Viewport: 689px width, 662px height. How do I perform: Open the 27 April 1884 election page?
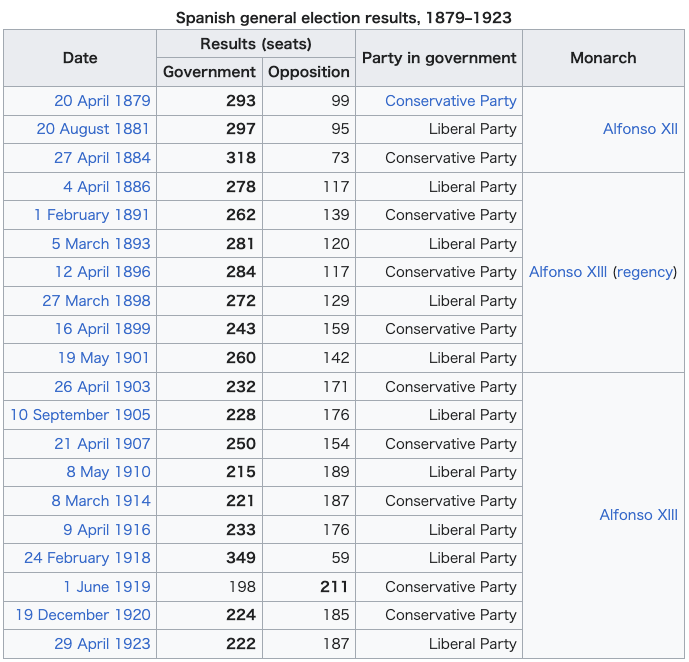102,158
